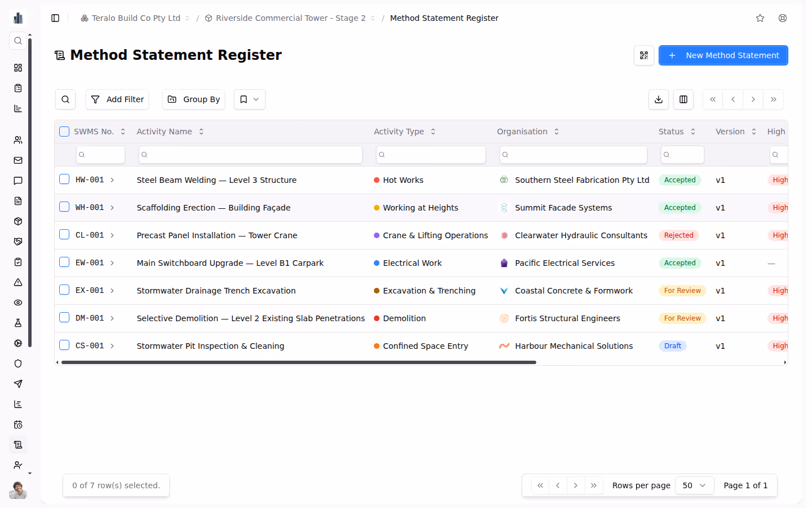Click the dashboard grid icon in sidebar
Image resolution: width=812 pixels, height=508 pixels.
[18, 68]
